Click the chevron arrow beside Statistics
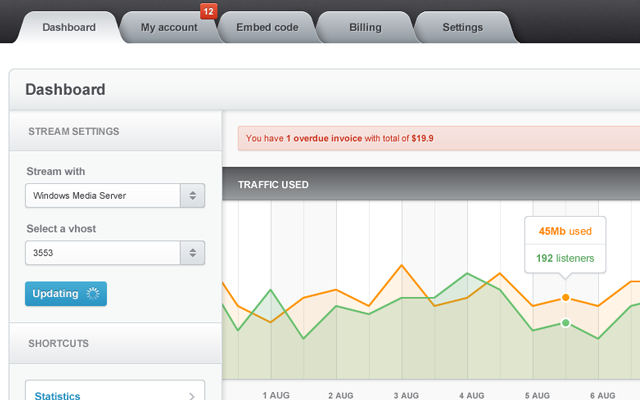Viewport: 640px width, 400px height. tap(190, 396)
